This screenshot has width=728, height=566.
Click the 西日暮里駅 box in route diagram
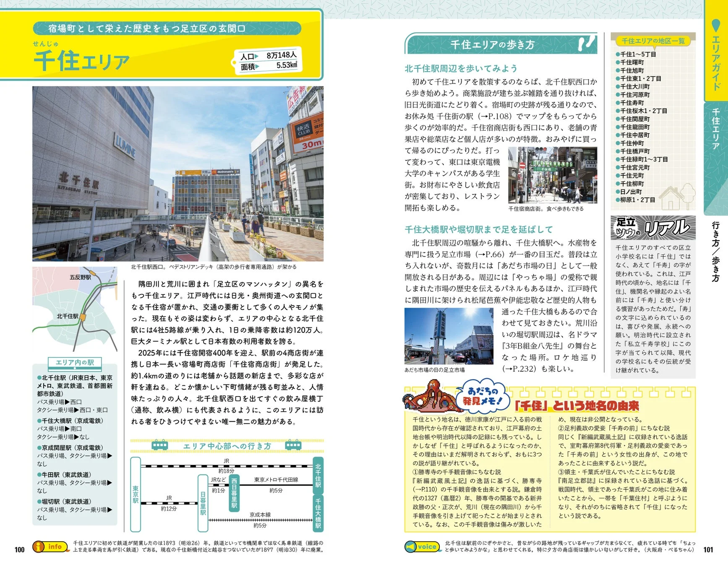(x=234, y=493)
